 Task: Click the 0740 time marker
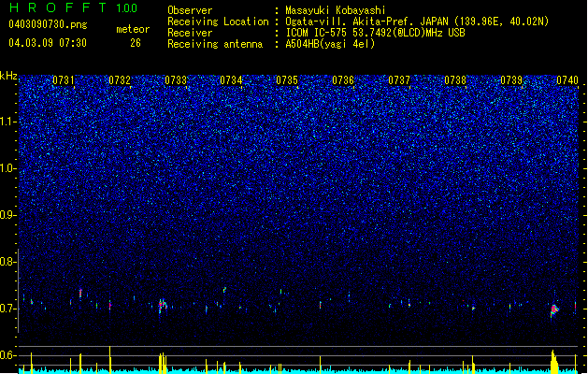567,80
